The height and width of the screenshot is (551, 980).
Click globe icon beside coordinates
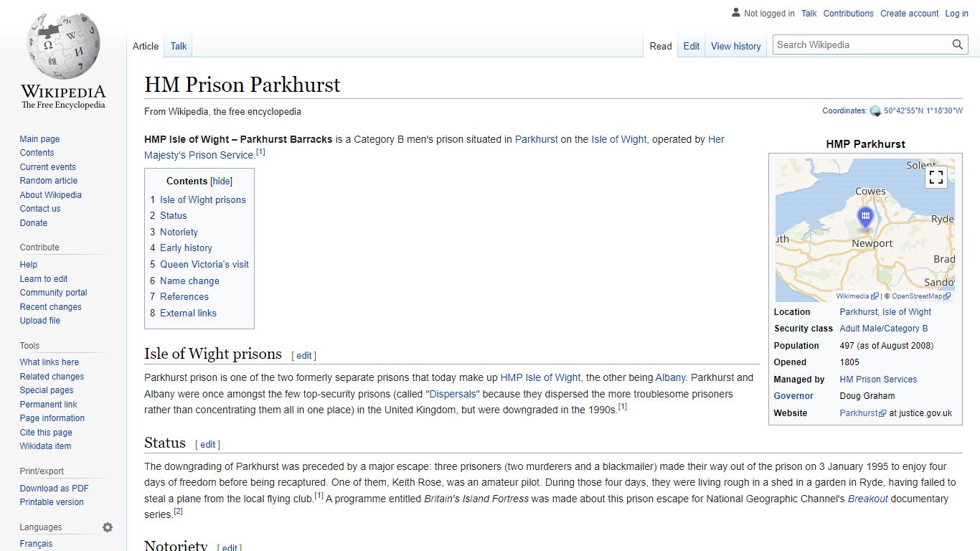(875, 111)
